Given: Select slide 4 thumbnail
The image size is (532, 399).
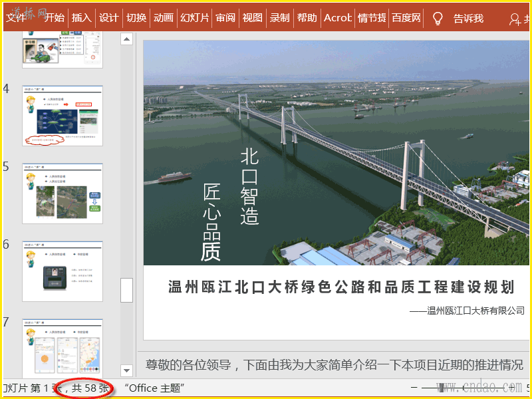Looking at the screenshot, I should [x=63, y=116].
